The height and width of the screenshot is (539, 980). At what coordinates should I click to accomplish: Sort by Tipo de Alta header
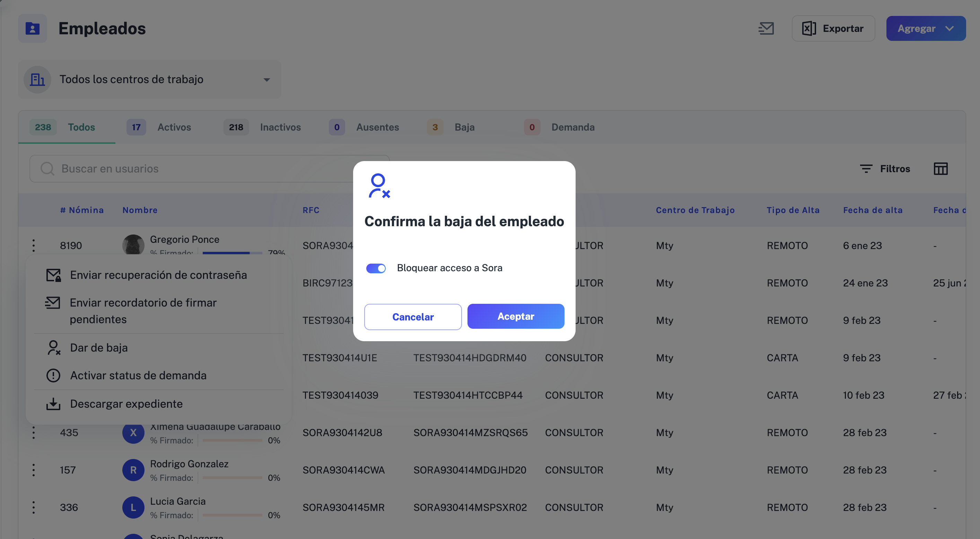793,210
